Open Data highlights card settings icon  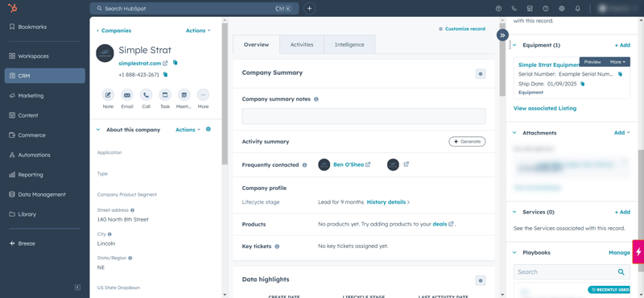tap(481, 281)
